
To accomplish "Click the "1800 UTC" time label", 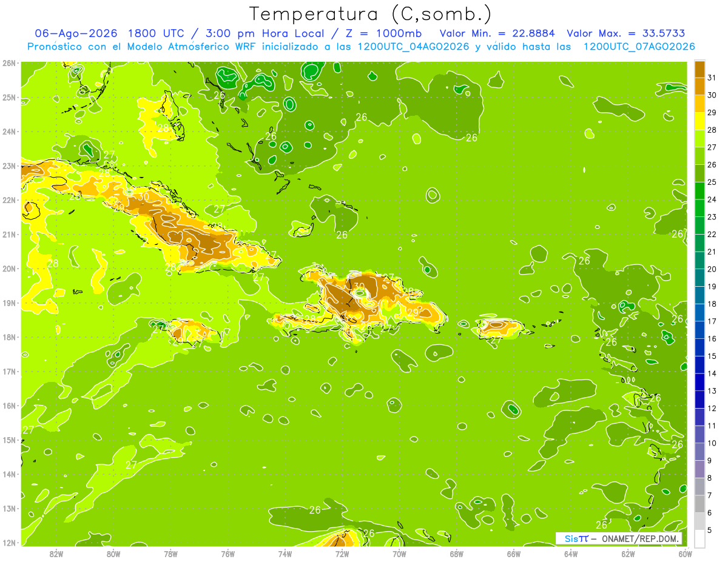I will coord(156,34).
